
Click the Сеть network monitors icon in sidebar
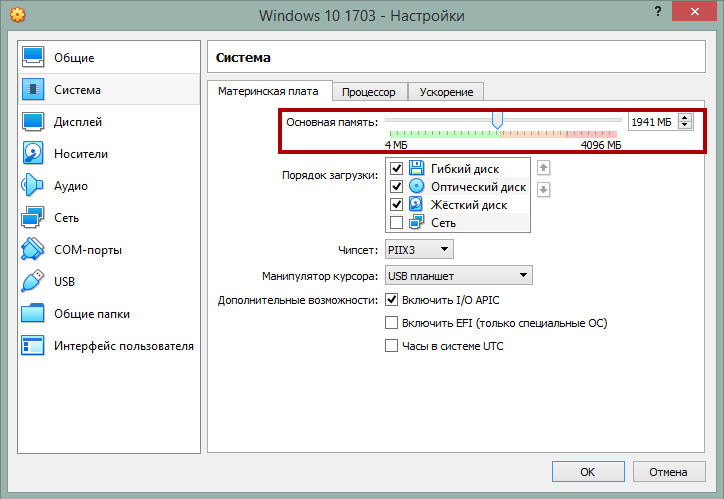click(33, 217)
